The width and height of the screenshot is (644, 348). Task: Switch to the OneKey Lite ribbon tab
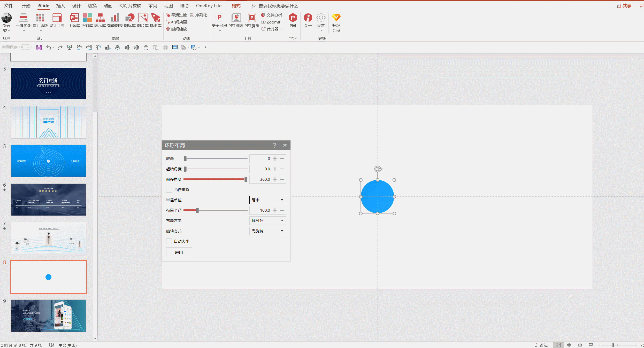pos(209,6)
